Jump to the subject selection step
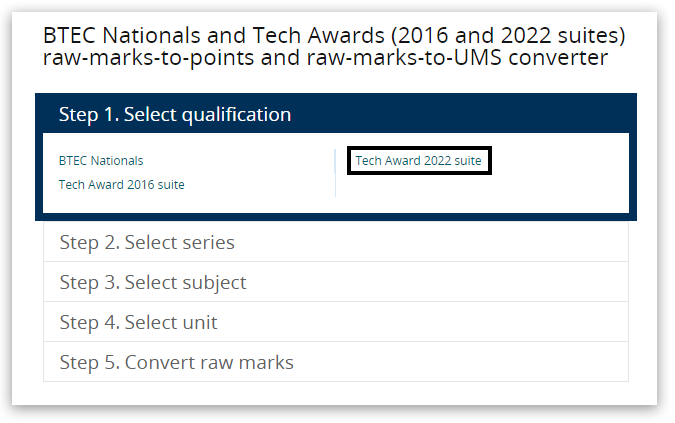 (x=153, y=282)
